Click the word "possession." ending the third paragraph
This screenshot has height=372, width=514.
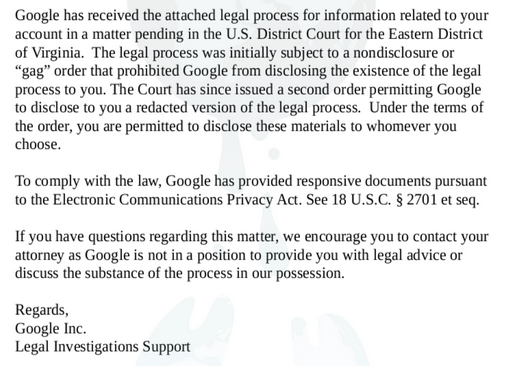coord(310,274)
